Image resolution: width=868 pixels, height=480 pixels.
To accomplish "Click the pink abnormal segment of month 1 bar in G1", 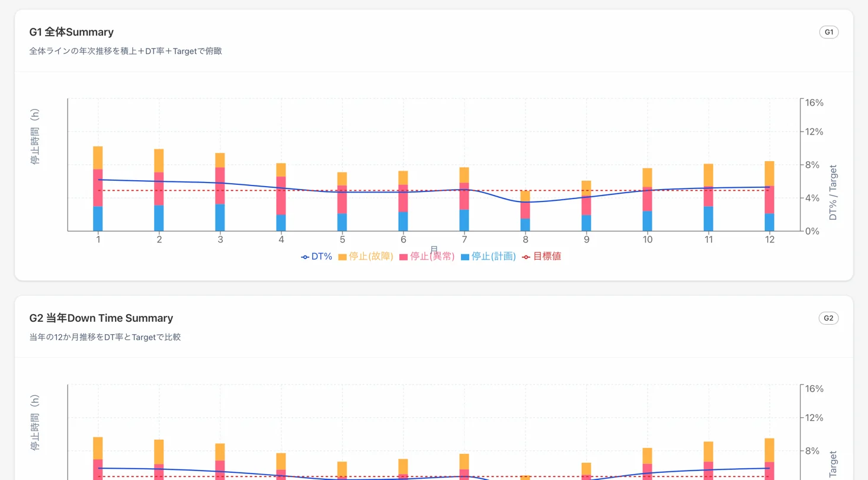I will (x=98, y=188).
